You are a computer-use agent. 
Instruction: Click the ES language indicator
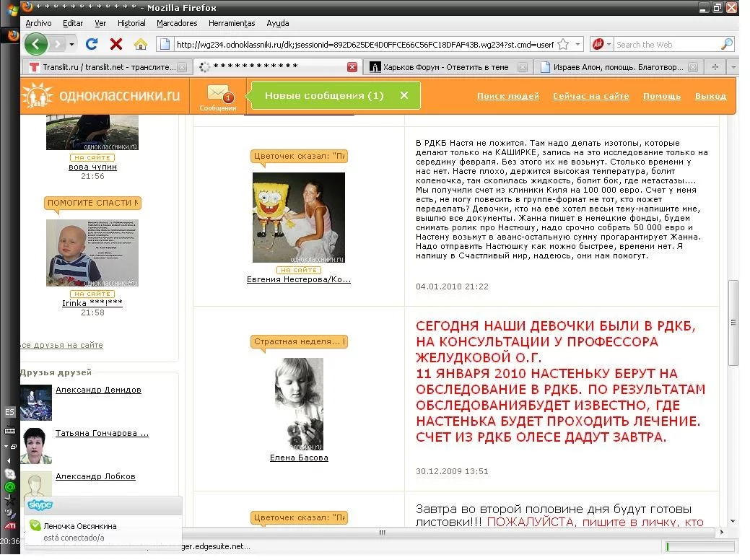9,412
